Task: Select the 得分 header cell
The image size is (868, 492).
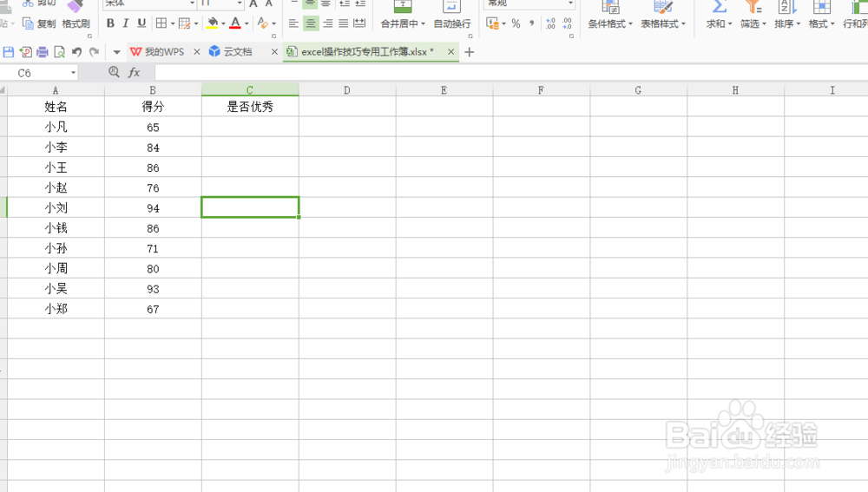Action: coord(153,106)
